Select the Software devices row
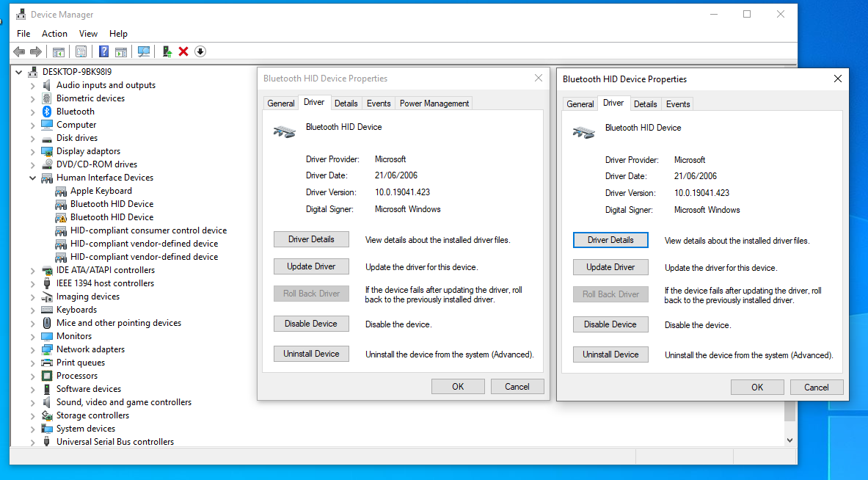Image resolution: width=868 pixels, height=480 pixels. point(89,389)
